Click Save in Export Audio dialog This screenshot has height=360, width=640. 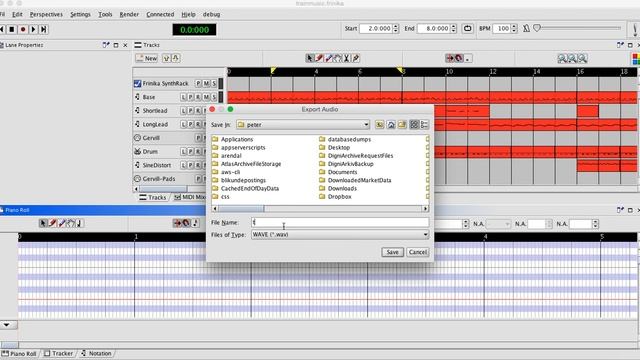tap(392, 252)
